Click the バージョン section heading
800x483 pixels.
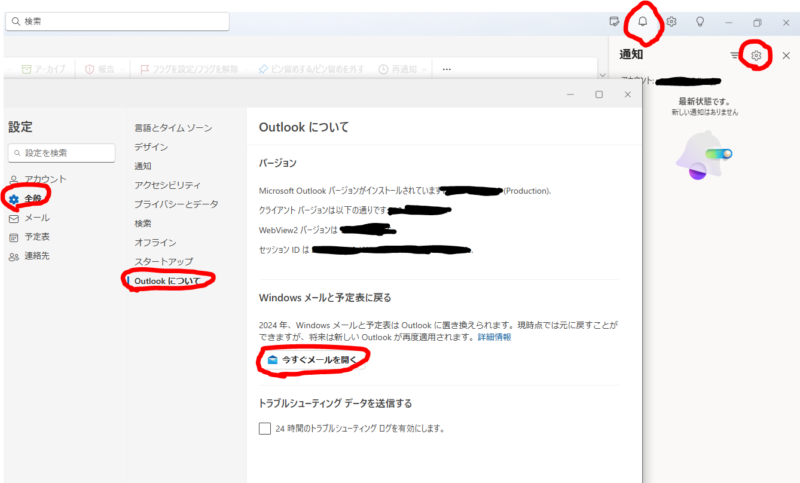(x=278, y=163)
